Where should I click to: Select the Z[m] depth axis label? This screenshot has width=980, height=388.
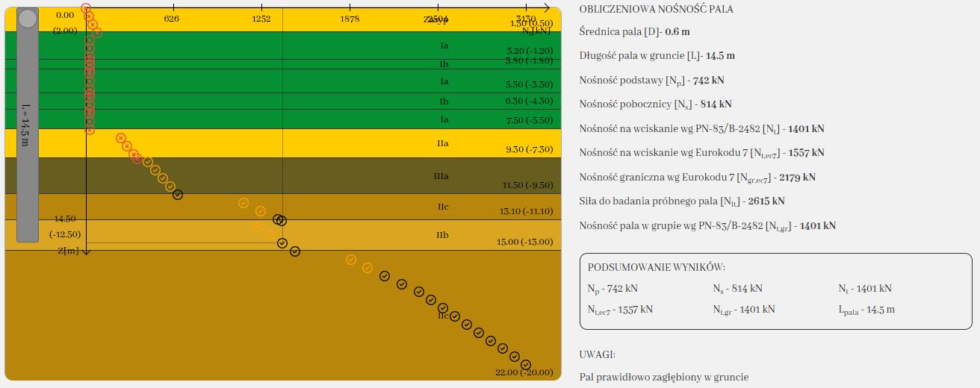[67, 251]
